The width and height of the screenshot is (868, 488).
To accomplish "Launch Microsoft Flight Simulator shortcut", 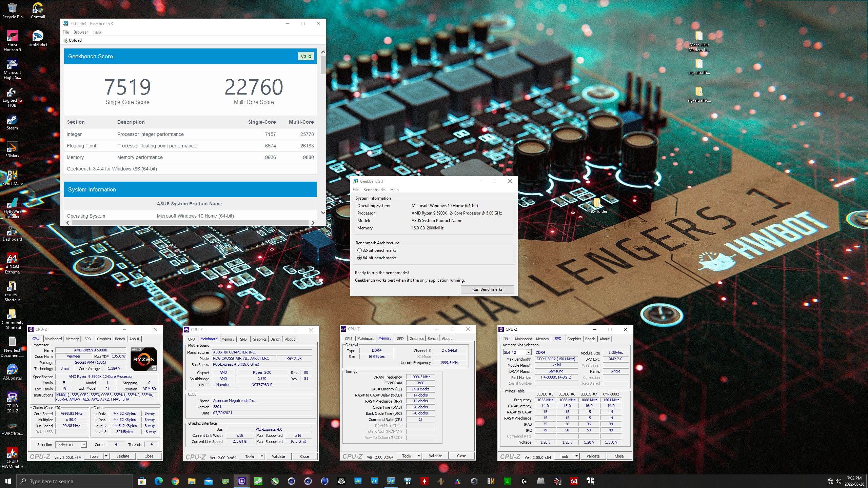I will click(12, 69).
